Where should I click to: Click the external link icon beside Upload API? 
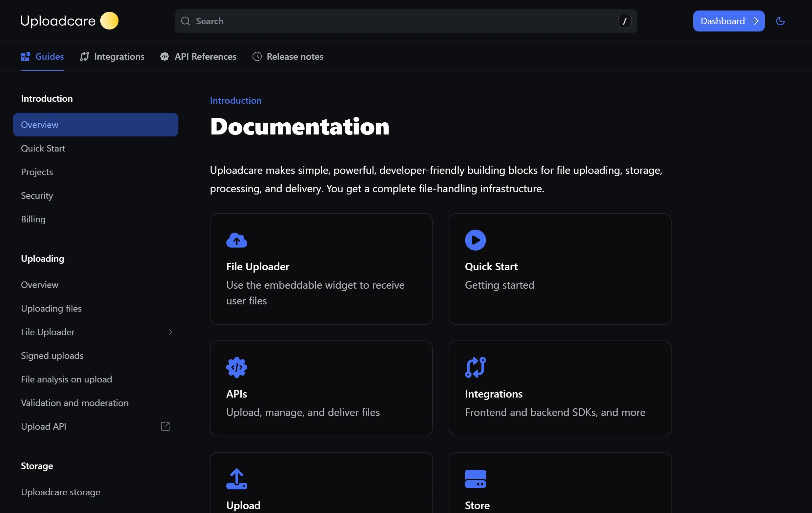coord(165,426)
